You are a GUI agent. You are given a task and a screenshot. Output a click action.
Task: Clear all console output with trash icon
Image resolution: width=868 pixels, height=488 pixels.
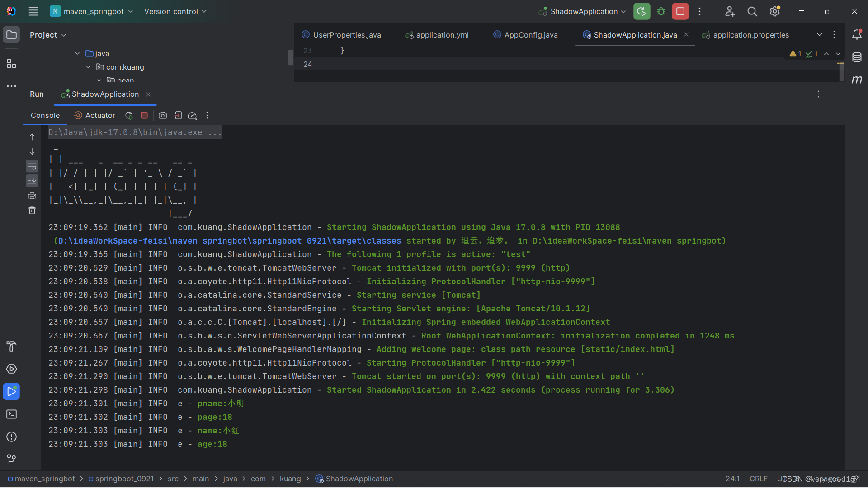pos(32,210)
